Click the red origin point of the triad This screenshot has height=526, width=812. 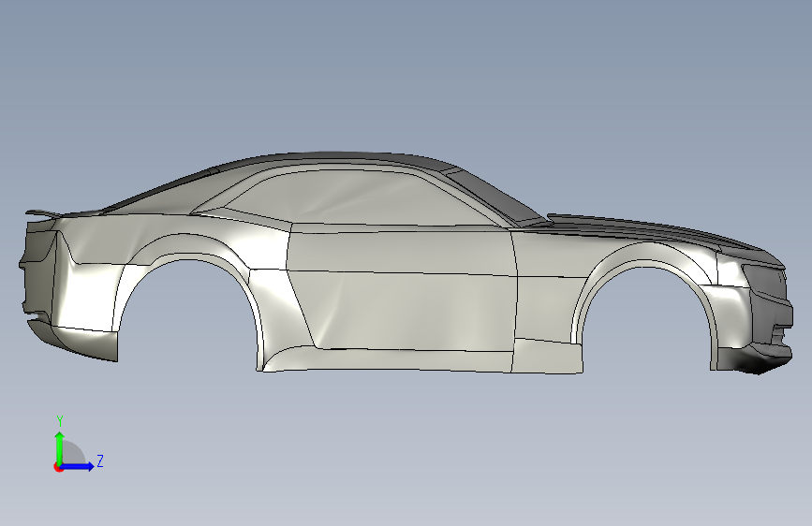click(x=58, y=467)
